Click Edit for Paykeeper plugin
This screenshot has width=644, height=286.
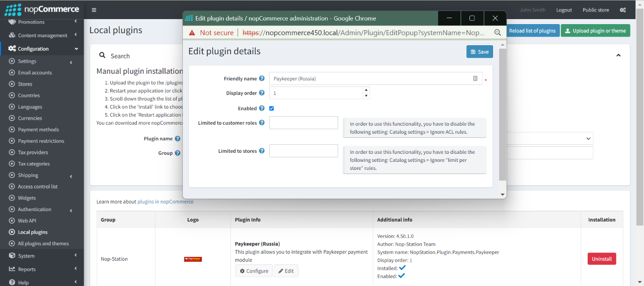coord(286,271)
